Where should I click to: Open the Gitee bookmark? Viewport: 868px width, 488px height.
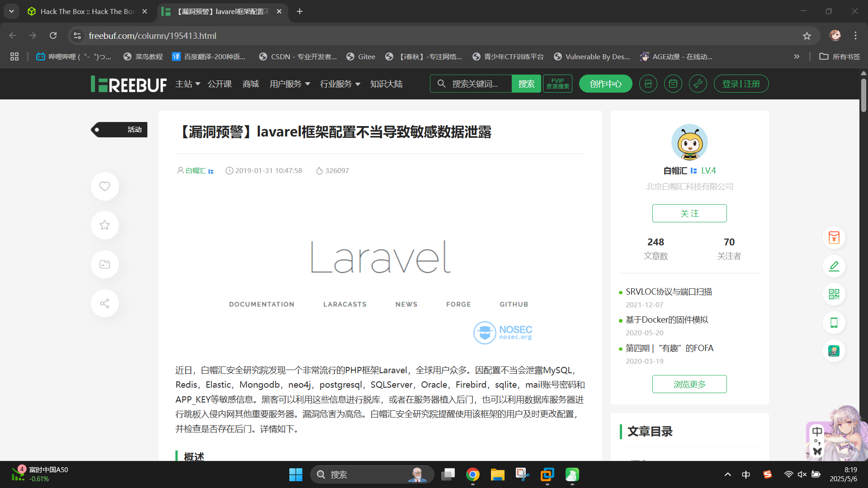point(361,56)
